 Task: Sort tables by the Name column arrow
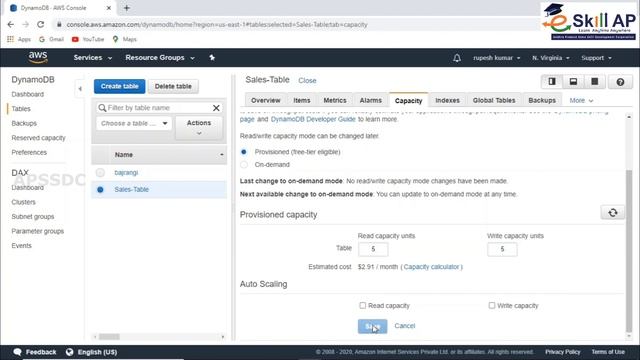pyautogui.click(x=222, y=155)
